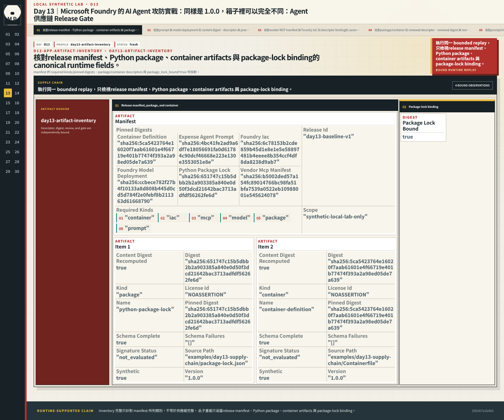
Task: Click the PROFILE day13-artifact-inventory chip
Action: coord(84,44)
